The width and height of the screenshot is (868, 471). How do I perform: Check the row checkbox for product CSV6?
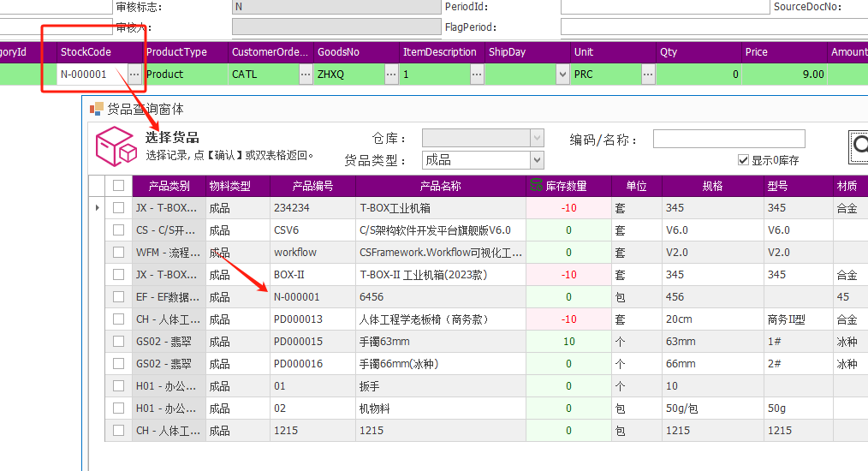click(x=118, y=230)
